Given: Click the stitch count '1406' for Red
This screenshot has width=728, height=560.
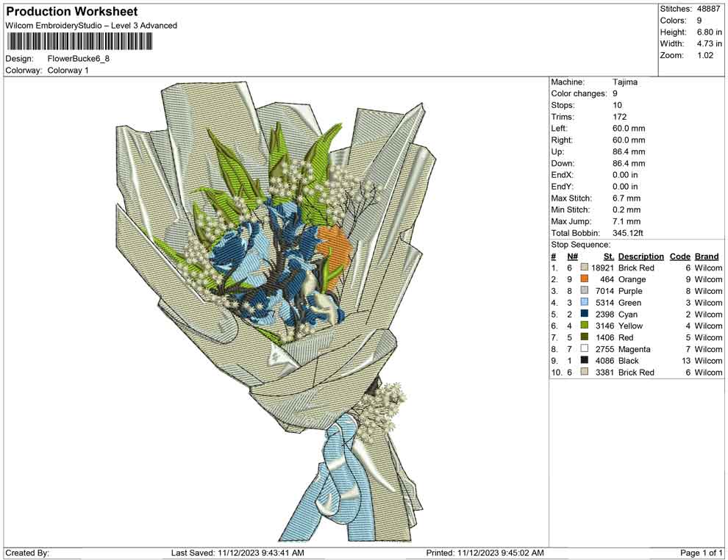Looking at the screenshot, I should (x=605, y=337).
